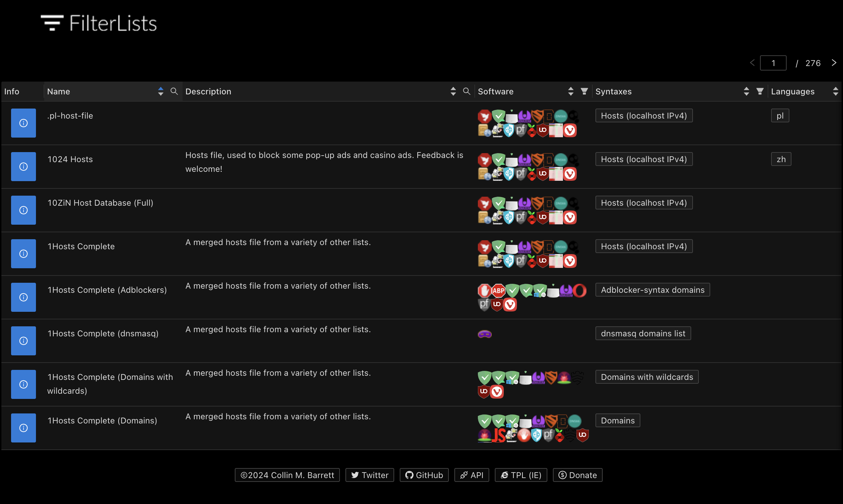Open info for .pl-host-file list
843x504 pixels.
coord(24,123)
